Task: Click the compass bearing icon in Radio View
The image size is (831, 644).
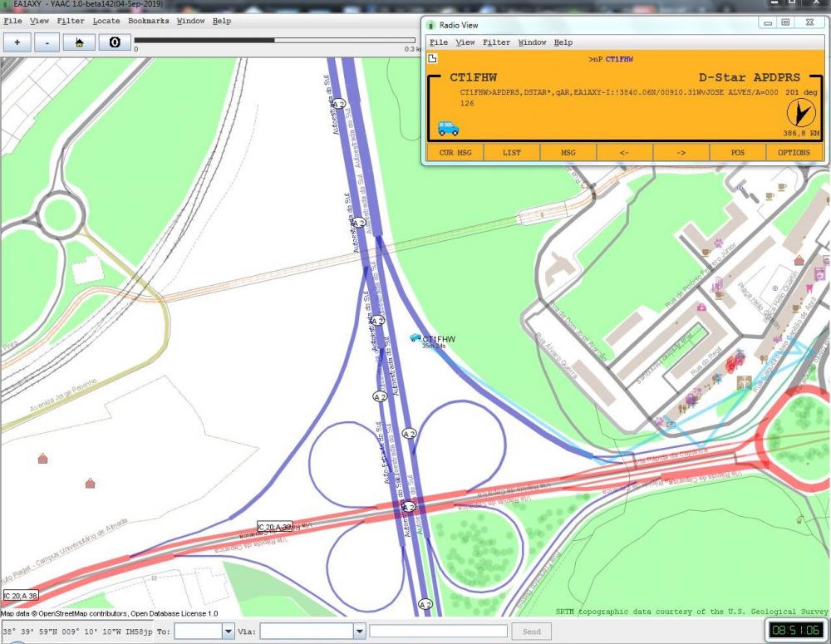Action: 800,113
